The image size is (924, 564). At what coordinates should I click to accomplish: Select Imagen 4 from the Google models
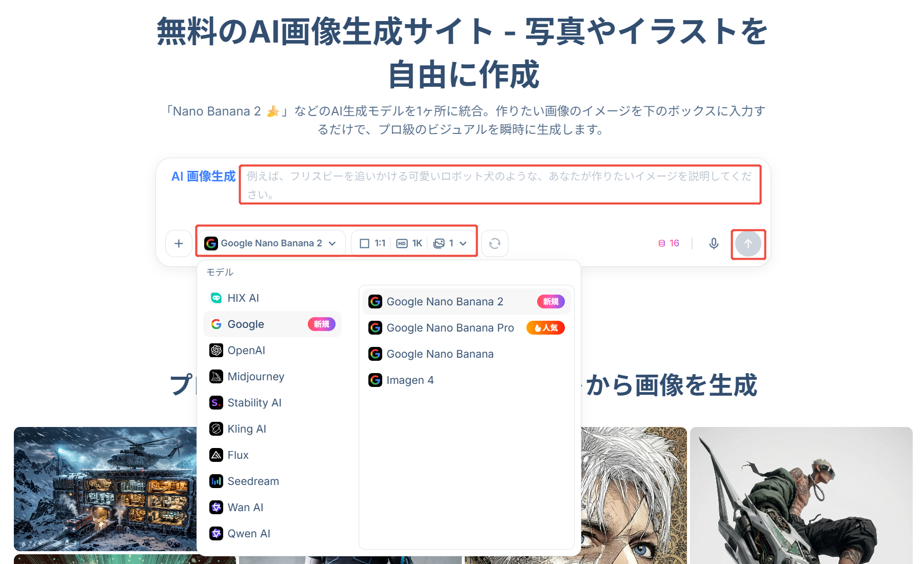coord(409,380)
